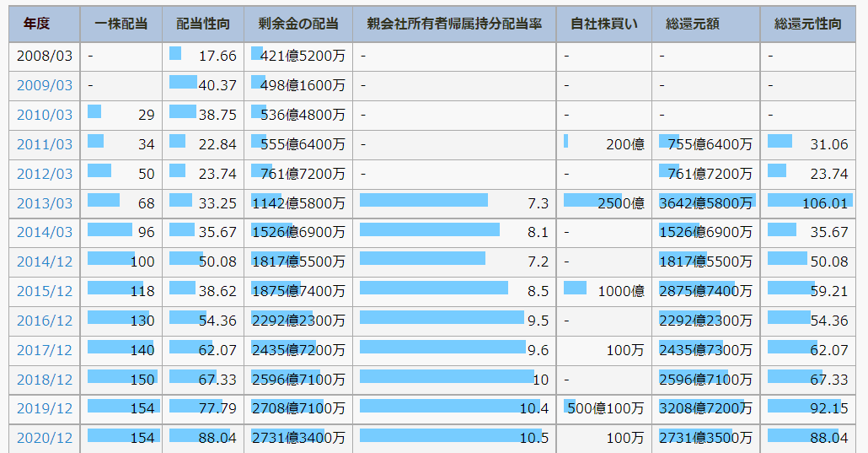Select the 1000億 buyback cell
This screenshot has height=453, width=868.
pyautogui.click(x=604, y=291)
